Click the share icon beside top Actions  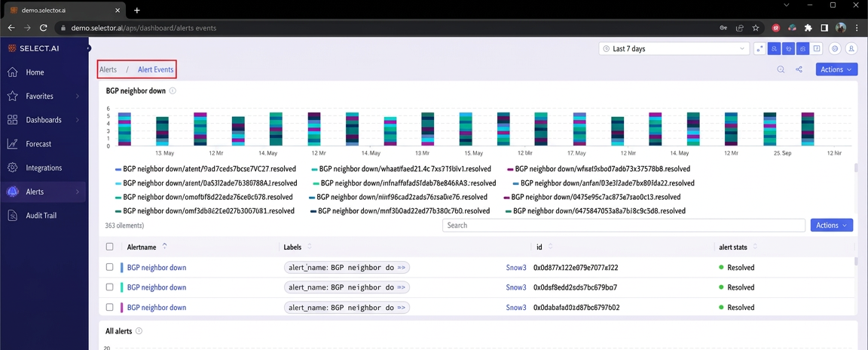click(799, 70)
